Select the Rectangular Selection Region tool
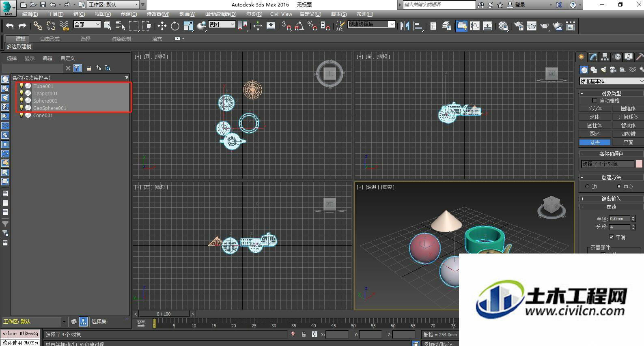The image size is (644, 346). [134, 26]
